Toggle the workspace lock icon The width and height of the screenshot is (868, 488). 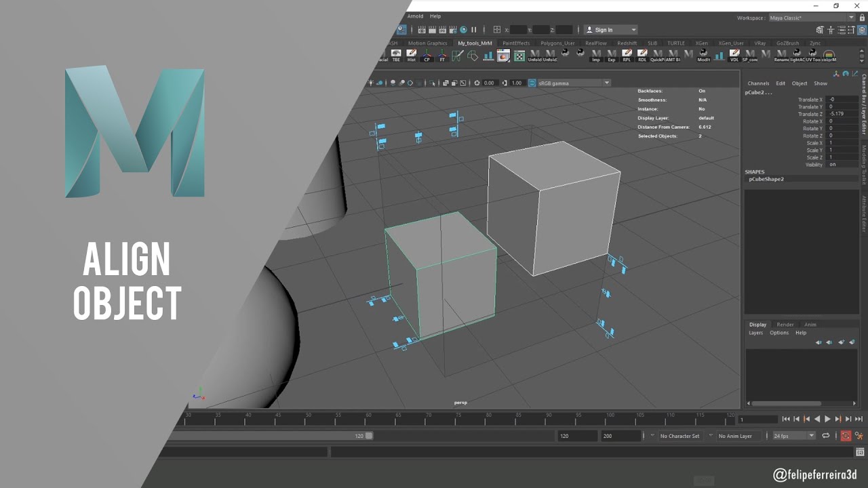862,18
